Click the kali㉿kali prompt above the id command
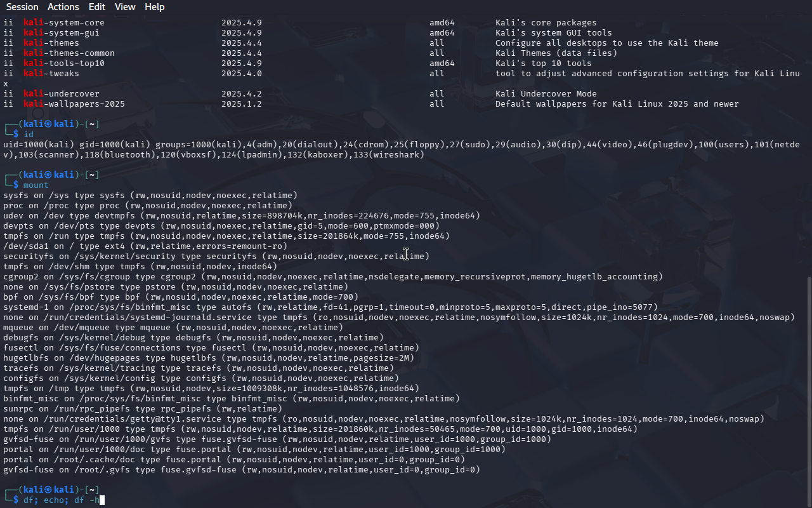The image size is (812, 508). point(54,124)
